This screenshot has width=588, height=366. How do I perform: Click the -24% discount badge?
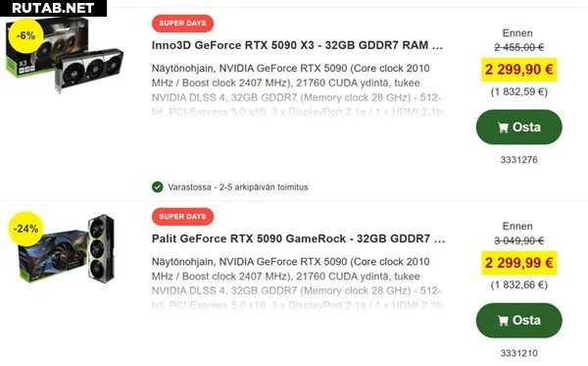tap(25, 229)
